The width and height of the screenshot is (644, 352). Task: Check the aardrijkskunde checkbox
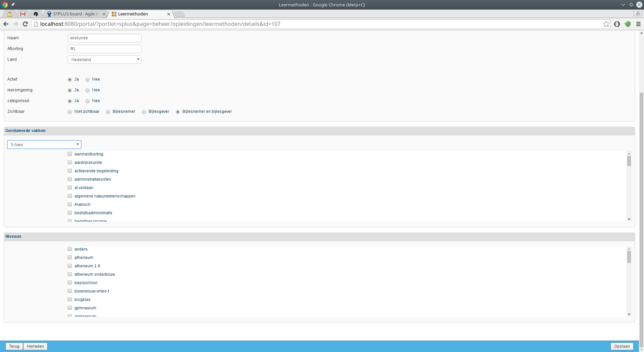tap(70, 162)
